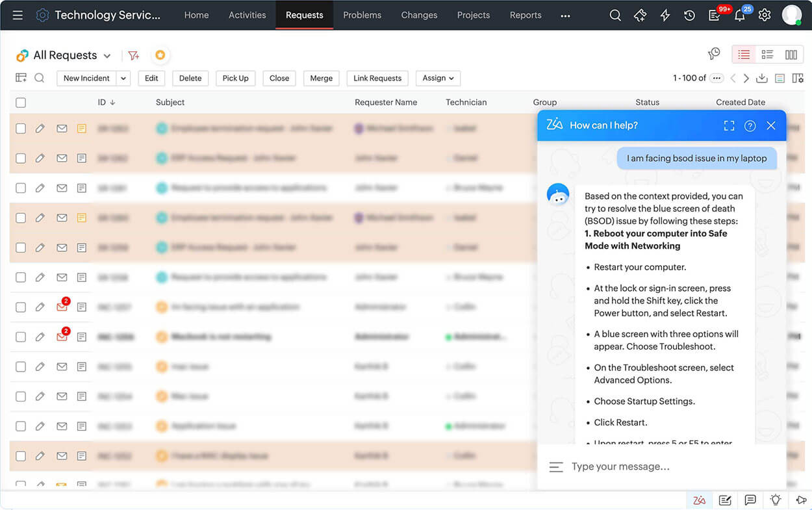The height and width of the screenshot is (510, 812).
Task: Go to the next page arrow
Action: [746, 78]
